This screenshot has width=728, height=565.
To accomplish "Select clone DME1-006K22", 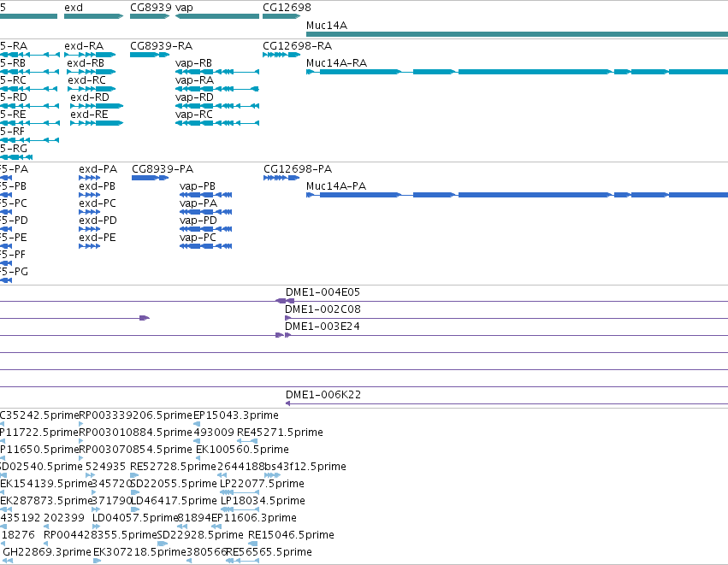I will [x=323, y=395].
